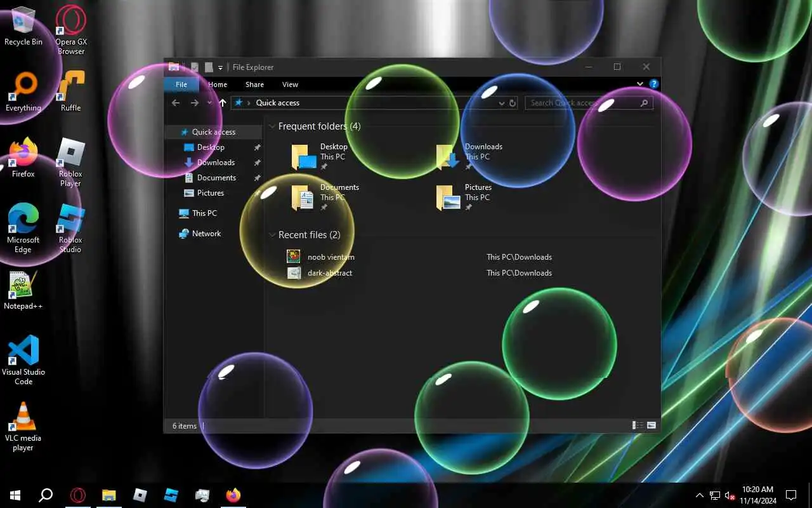Go up one folder level
This screenshot has height=508, width=812.
point(223,103)
